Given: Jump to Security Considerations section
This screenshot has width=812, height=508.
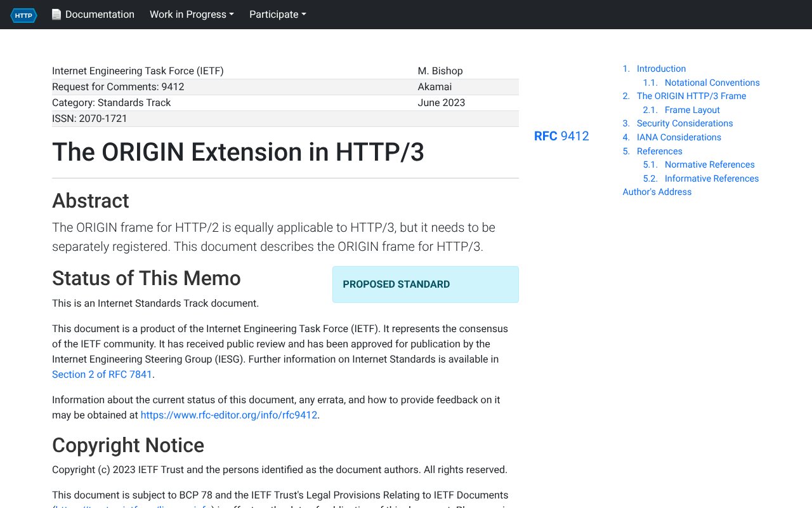Looking at the screenshot, I should click(684, 123).
